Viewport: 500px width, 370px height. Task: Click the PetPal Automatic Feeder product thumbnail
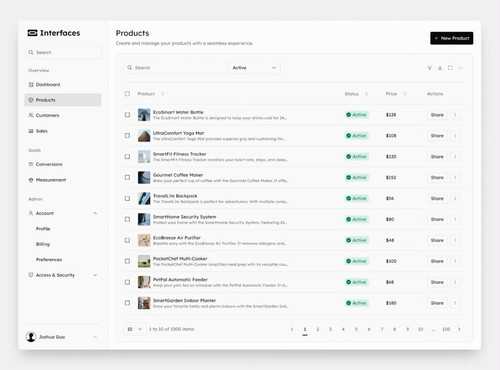pyautogui.click(x=144, y=282)
